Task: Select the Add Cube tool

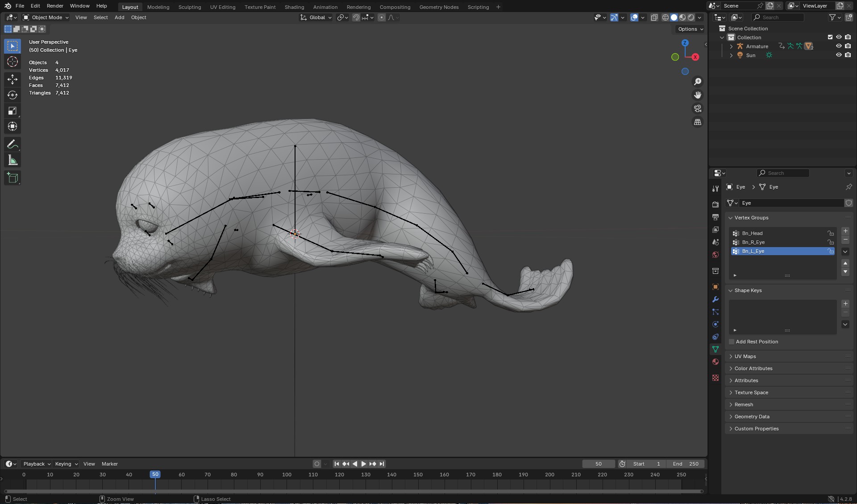Action: coord(12,178)
